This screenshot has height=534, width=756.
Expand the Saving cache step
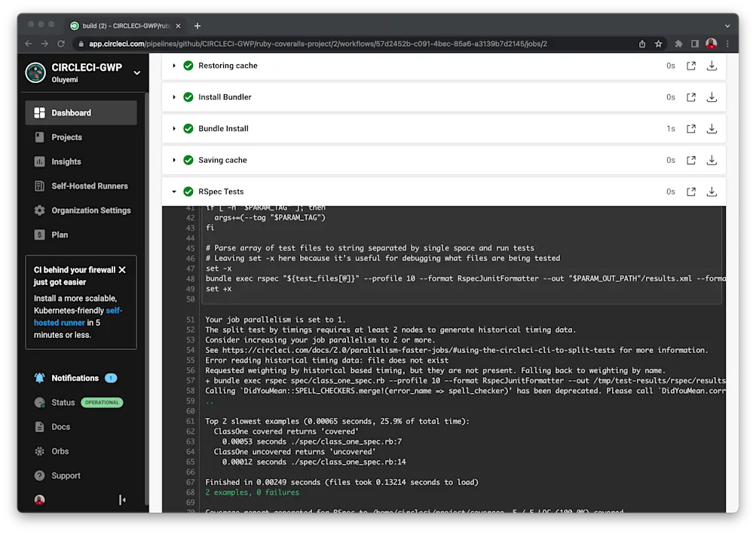click(174, 160)
